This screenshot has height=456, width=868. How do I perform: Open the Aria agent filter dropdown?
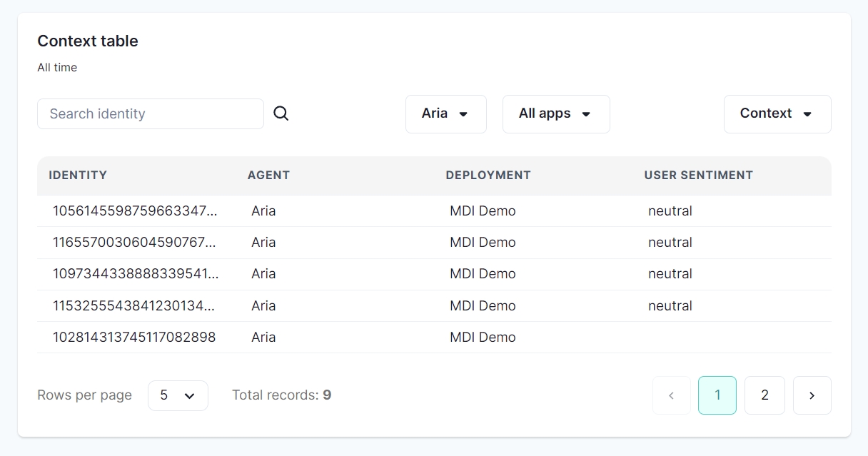tap(445, 113)
